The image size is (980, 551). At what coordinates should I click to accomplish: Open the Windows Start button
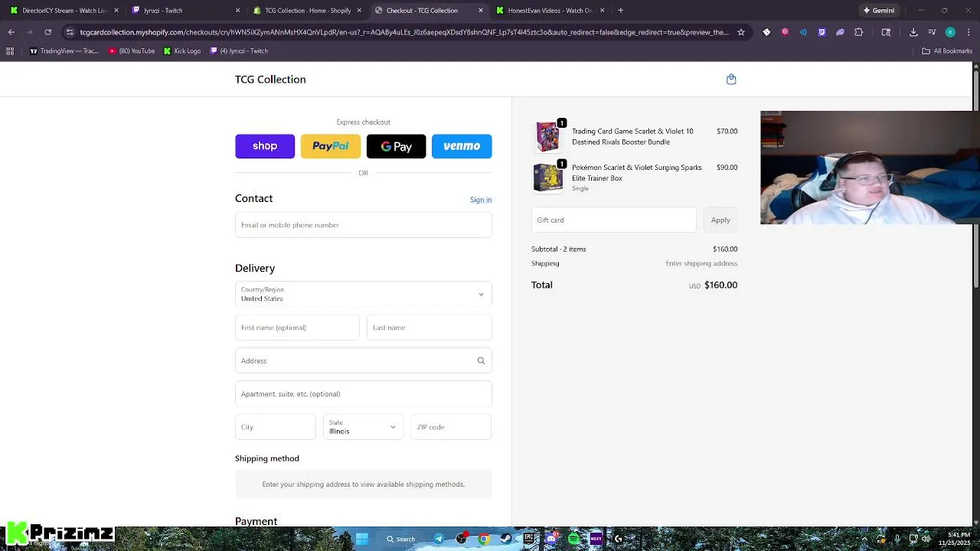point(362,539)
